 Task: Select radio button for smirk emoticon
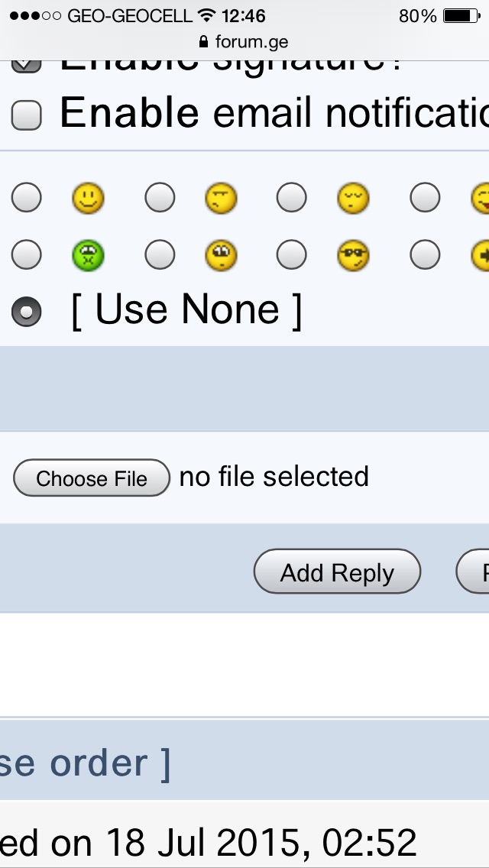pos(160,199)
